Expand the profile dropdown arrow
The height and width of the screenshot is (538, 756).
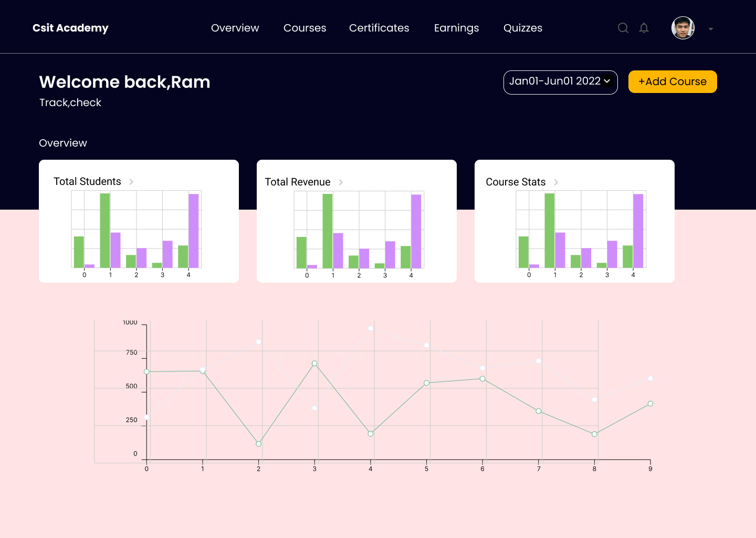pos(711,29)
